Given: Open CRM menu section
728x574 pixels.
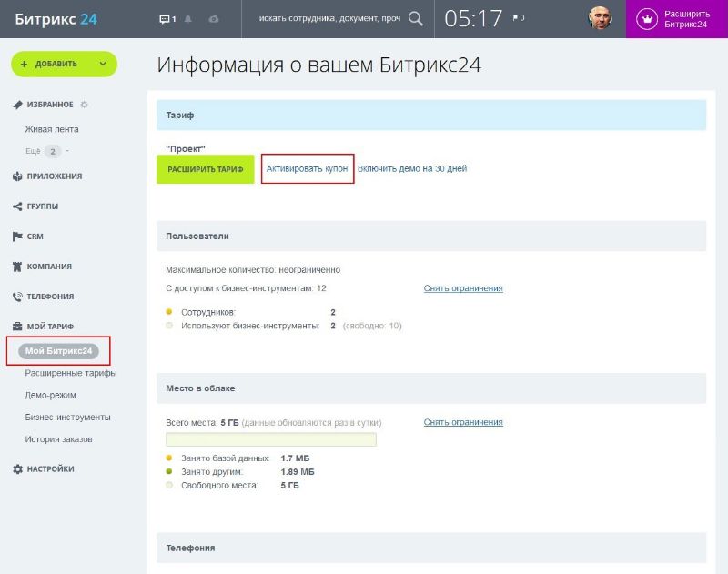Looking at the screenshot, I should point(35,237).
